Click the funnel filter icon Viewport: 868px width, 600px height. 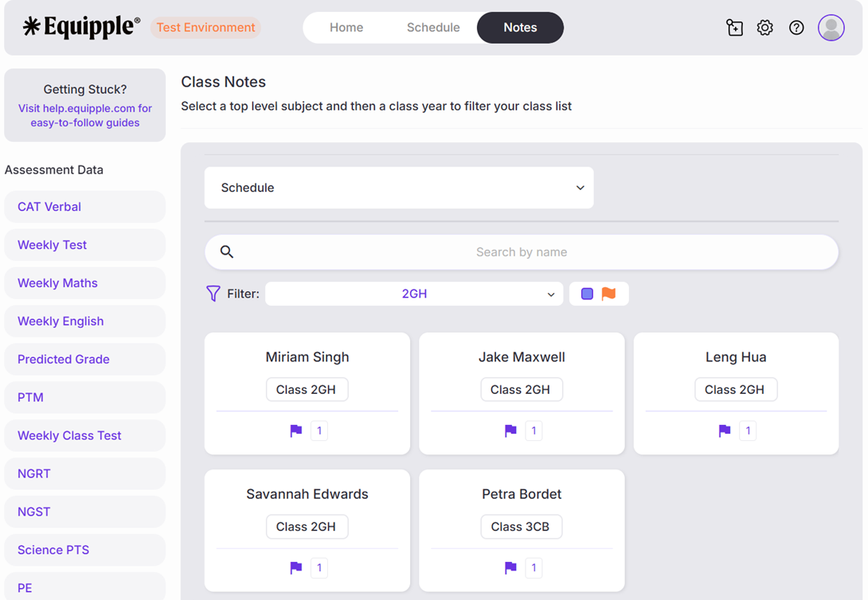point(213,294)
